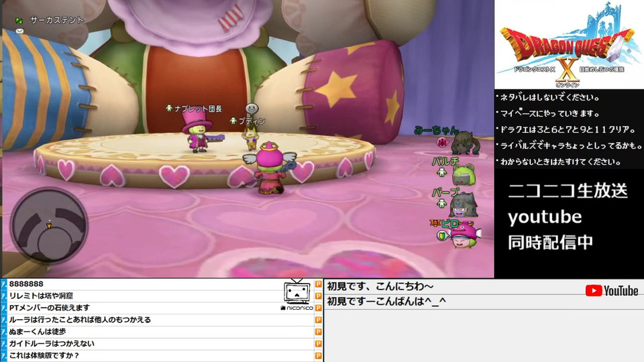Image resolution: width=644 pixels, height=362 pixels.
Task: Open the circular minimap
Action: click(49, 225)
